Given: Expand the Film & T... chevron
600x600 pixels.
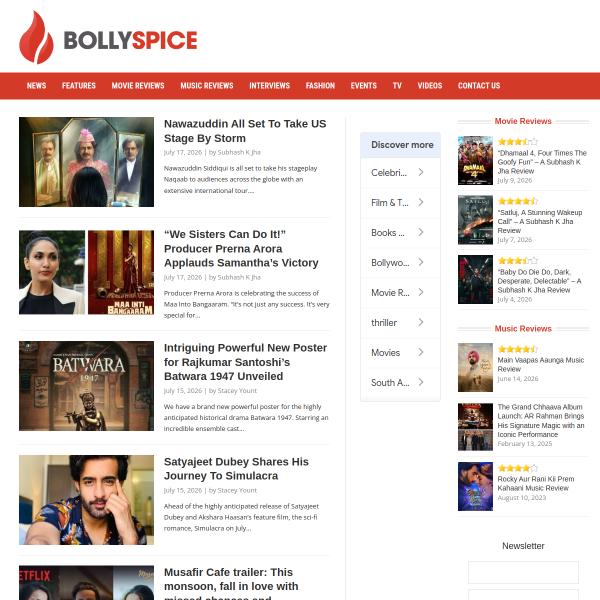Looking at the screenshot, I should [421, 202].
